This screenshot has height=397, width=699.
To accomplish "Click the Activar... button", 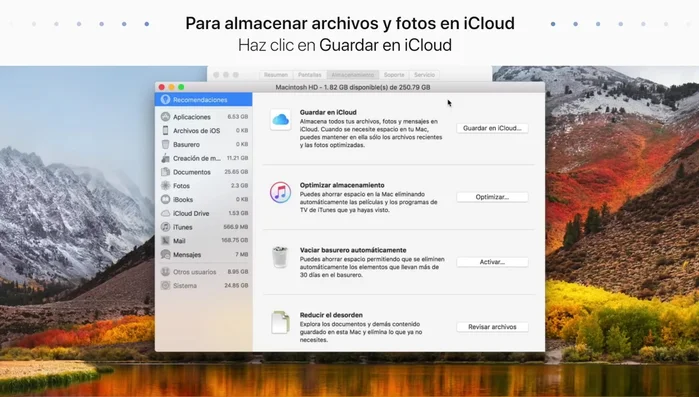I will coord(492,262).
